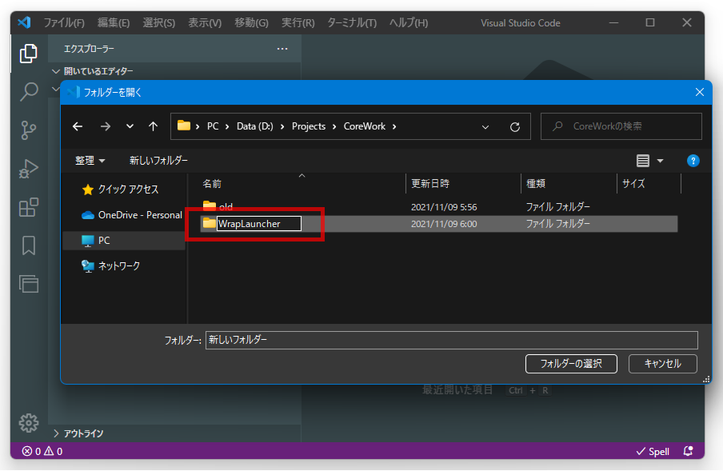723x471 pixels.
Task: Go forward in the folder dialog
Action: point(106,126)
